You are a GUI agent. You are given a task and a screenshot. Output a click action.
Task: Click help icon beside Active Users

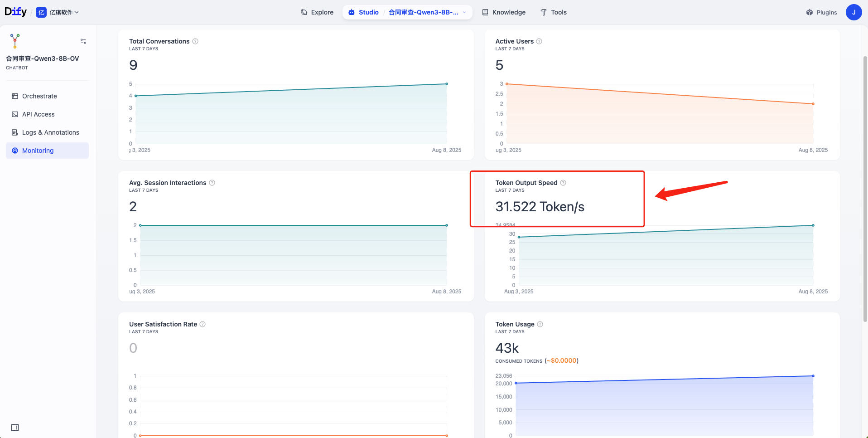[539, 41]
